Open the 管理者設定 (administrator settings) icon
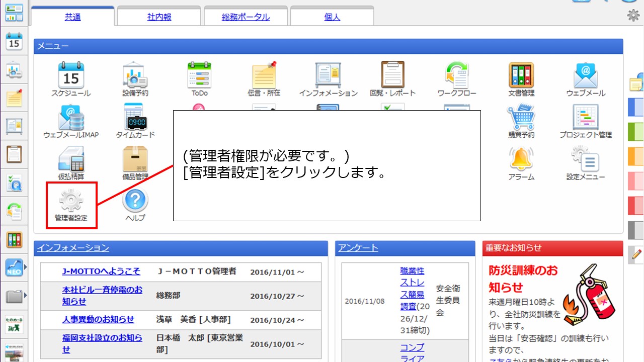 [71, 203]
